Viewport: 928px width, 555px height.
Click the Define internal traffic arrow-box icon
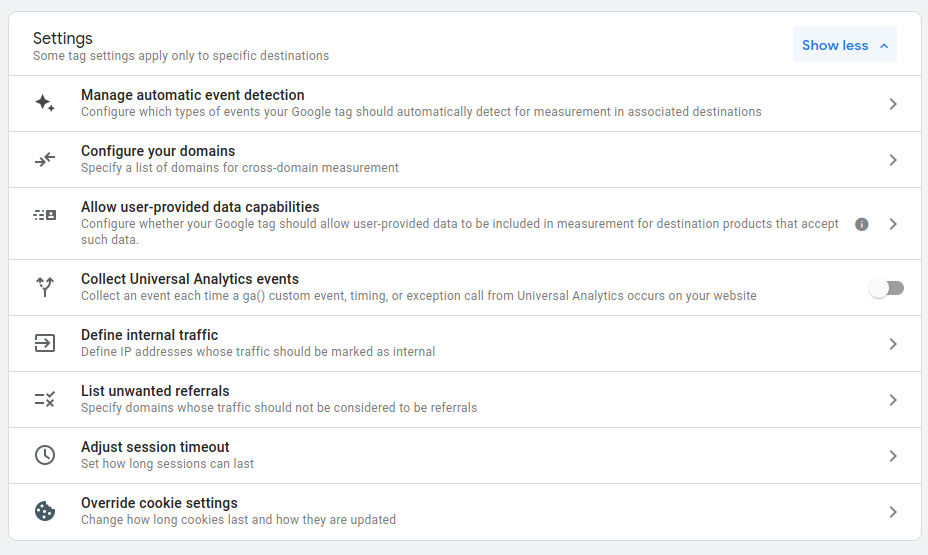coord(45,343)
